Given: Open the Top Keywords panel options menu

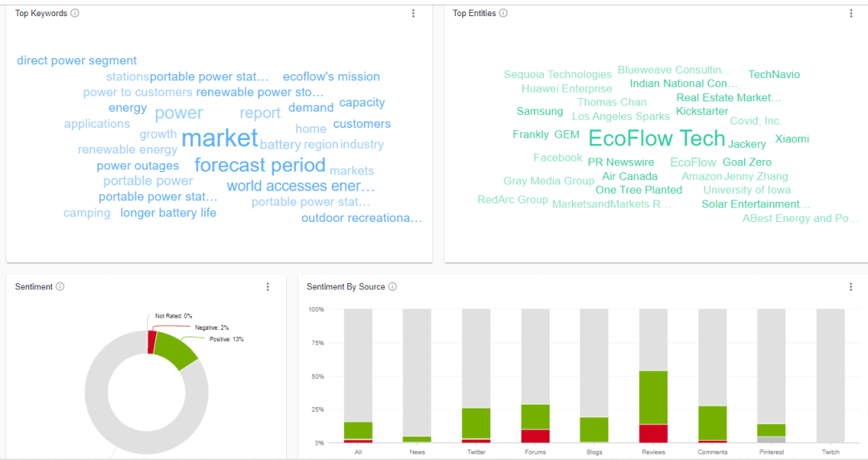Looking at the screenshot, I should (413, 14).
